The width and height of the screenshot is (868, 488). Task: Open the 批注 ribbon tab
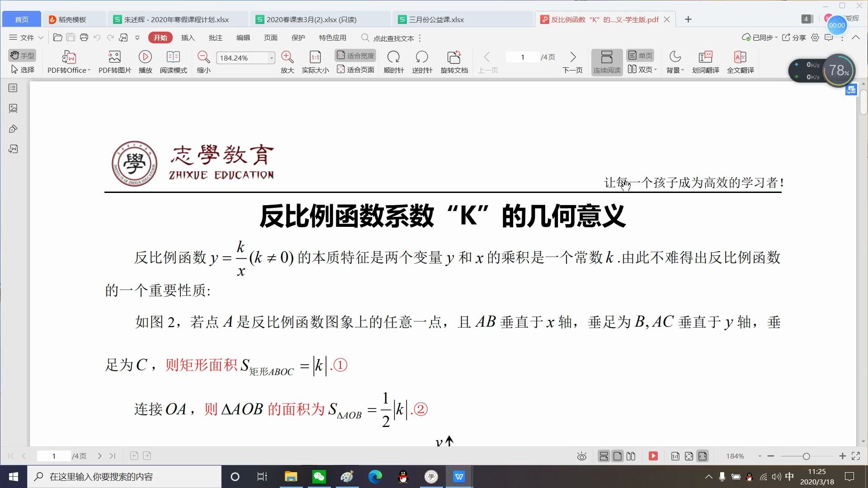pos(215,38)
